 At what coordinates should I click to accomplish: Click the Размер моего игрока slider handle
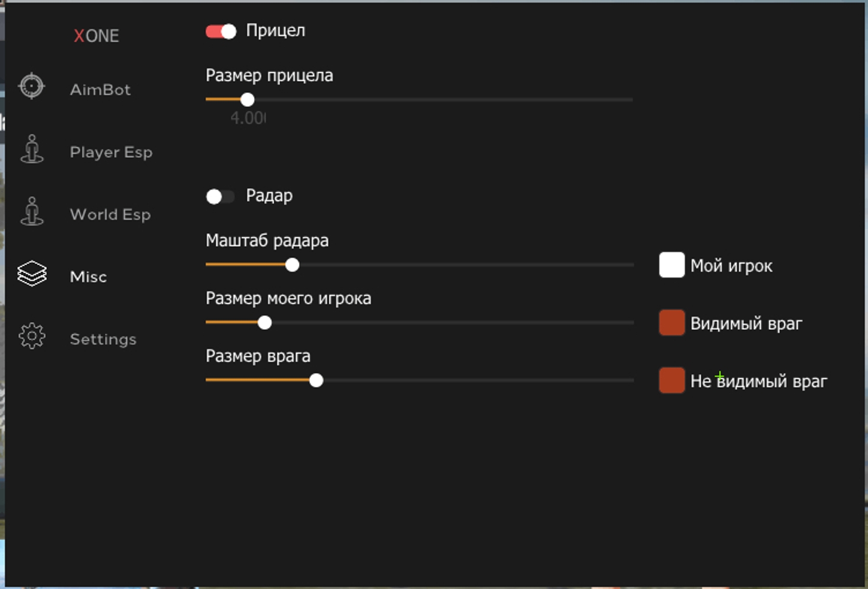click(264, 323)
